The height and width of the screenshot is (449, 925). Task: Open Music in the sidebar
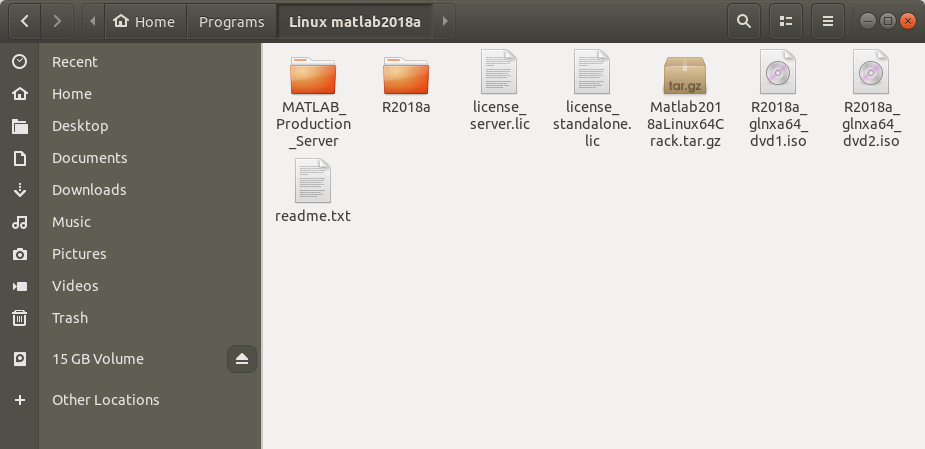click(71, 222)
